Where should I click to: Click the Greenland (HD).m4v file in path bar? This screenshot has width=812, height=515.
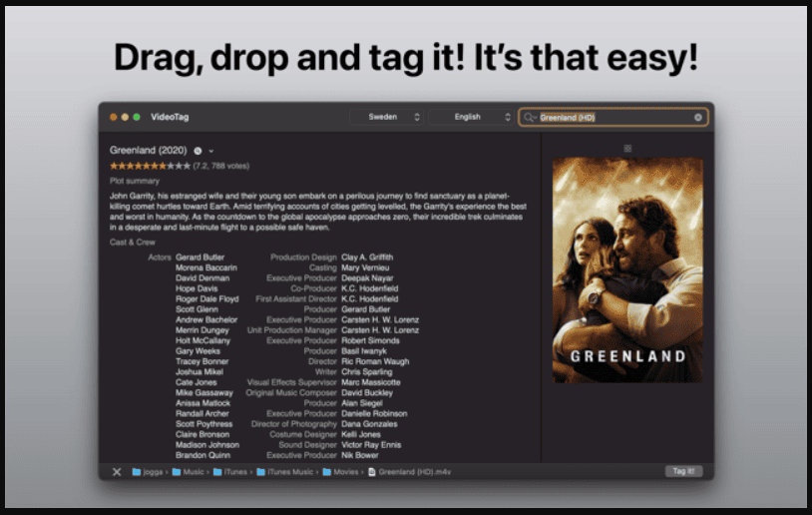410,471
